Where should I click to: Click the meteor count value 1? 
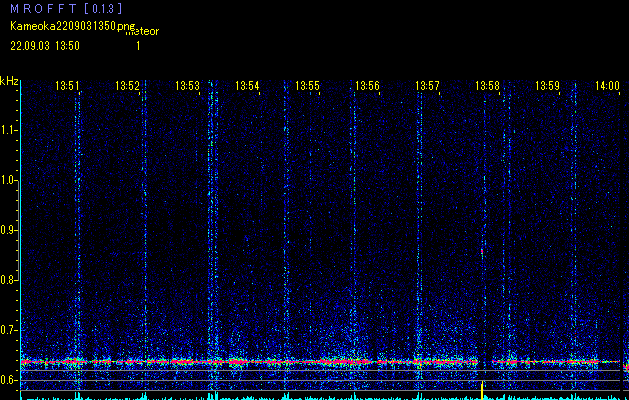pyautogui.click(x=138, y=46)
